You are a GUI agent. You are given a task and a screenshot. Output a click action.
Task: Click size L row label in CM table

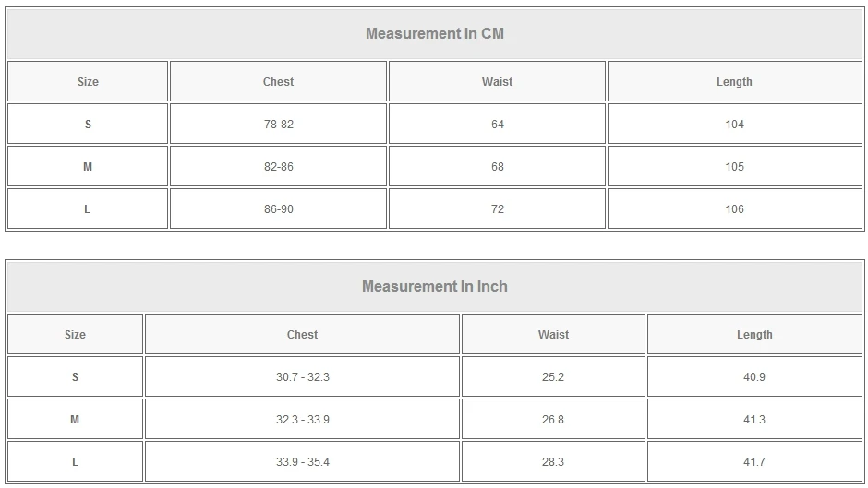[88, 209]
